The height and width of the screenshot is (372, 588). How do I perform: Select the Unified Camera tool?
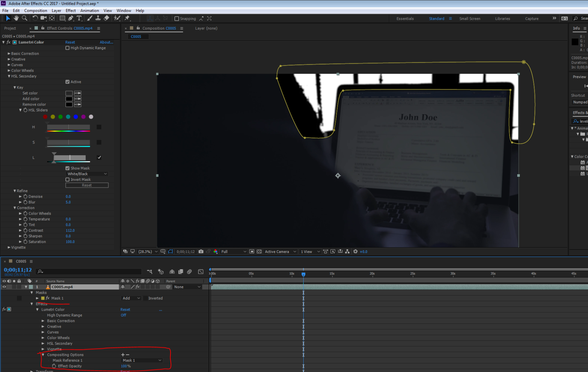[x=43, y=18]
